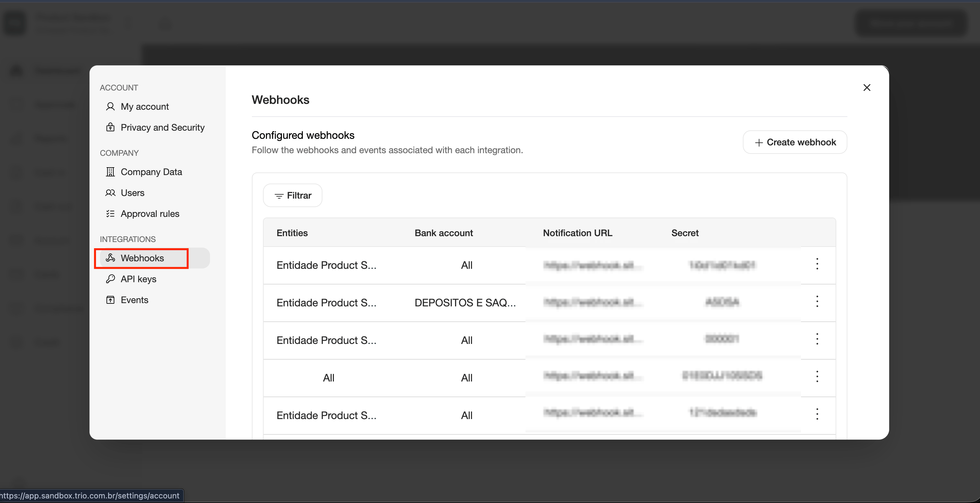Click the Approval rules checklist icon
The width and height of the screenshot is (980, 503).
[x=110, y=214]
